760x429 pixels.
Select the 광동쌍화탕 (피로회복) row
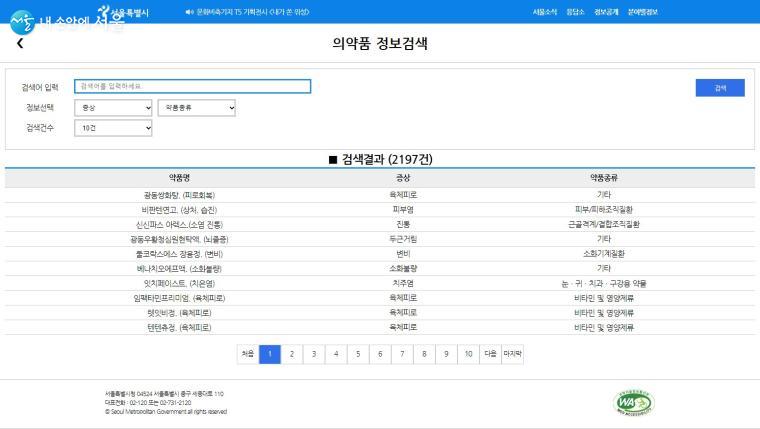pyautogui.click(x=380, y=195)
